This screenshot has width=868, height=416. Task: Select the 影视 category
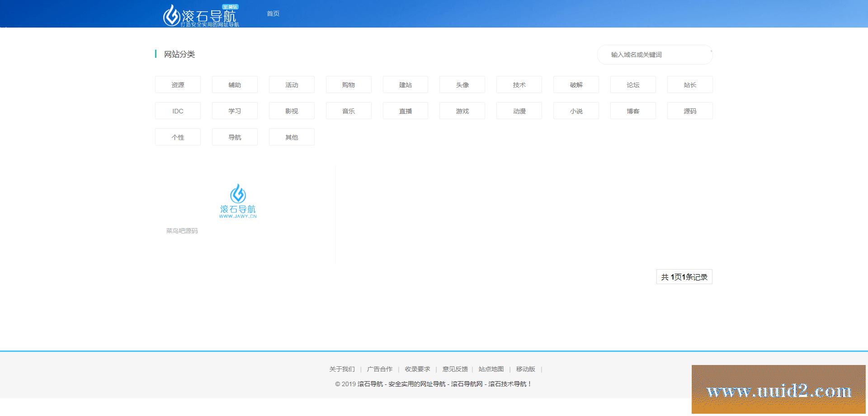[x=292, y=111]
